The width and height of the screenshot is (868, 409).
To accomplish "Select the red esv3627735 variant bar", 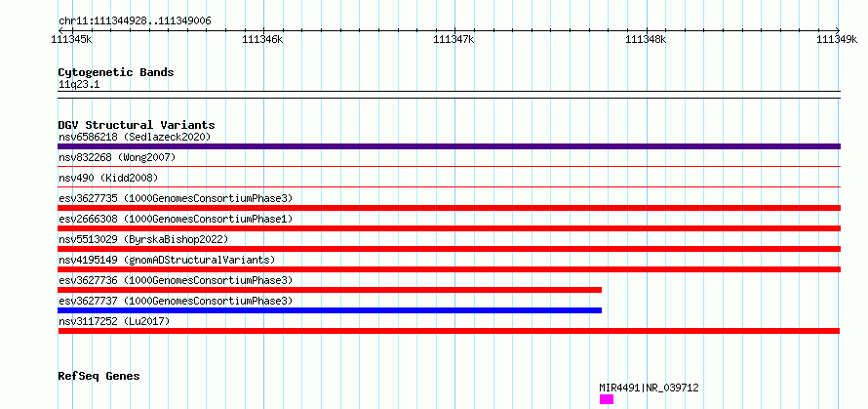I will (x=449, y=208).
